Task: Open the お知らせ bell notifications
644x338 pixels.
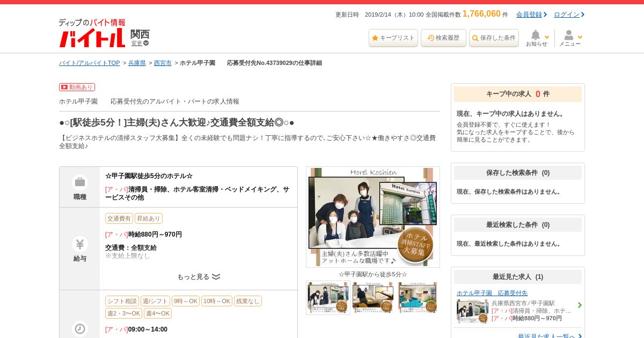Action: [x=537, y=38]
